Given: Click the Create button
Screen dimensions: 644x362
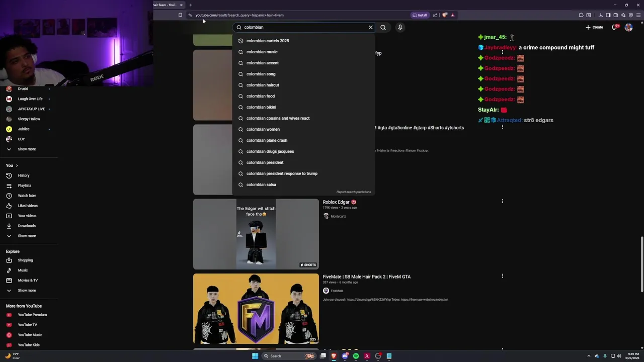Looking at the screenshot, I should 594,27.
